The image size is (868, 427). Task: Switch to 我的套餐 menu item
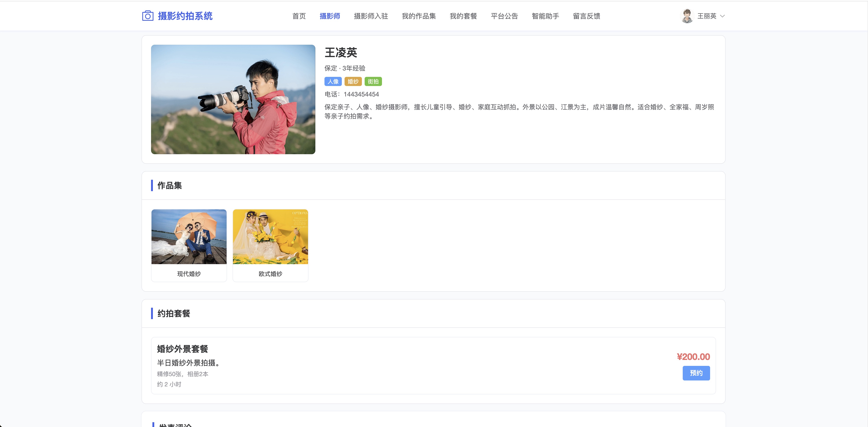(x=463, y=16)
